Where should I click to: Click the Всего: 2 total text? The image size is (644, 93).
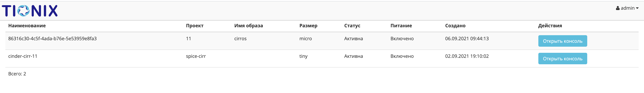point(17,74)
